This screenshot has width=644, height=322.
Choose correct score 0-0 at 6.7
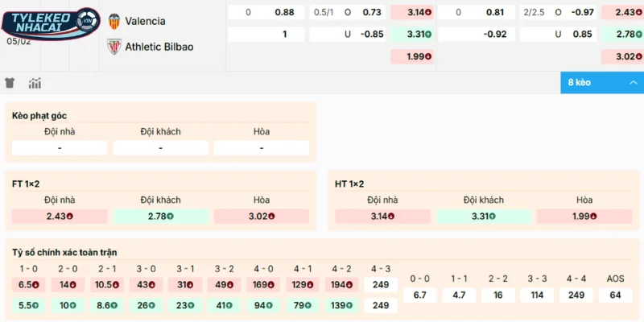point(420,295)
